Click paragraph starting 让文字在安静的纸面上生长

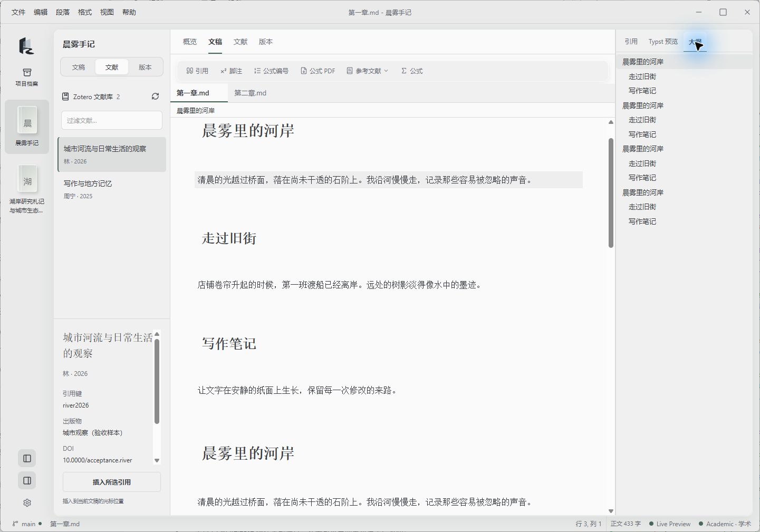coord(297,390)
